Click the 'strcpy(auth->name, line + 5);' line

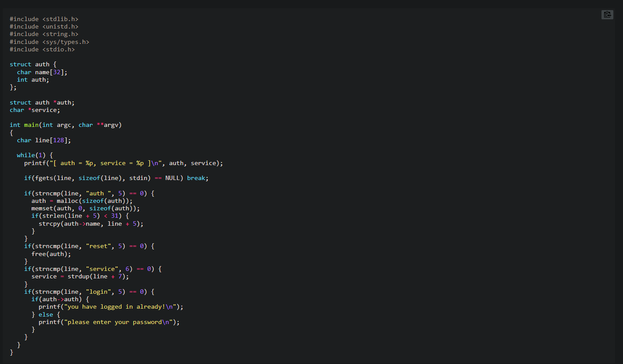click(91, 224)
